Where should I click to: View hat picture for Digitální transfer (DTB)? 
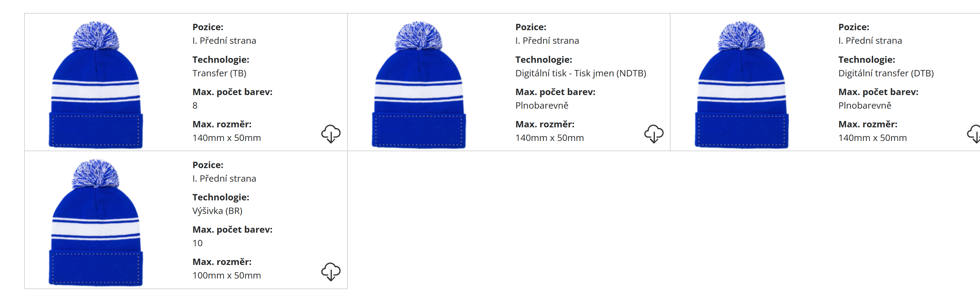[742, 84]
